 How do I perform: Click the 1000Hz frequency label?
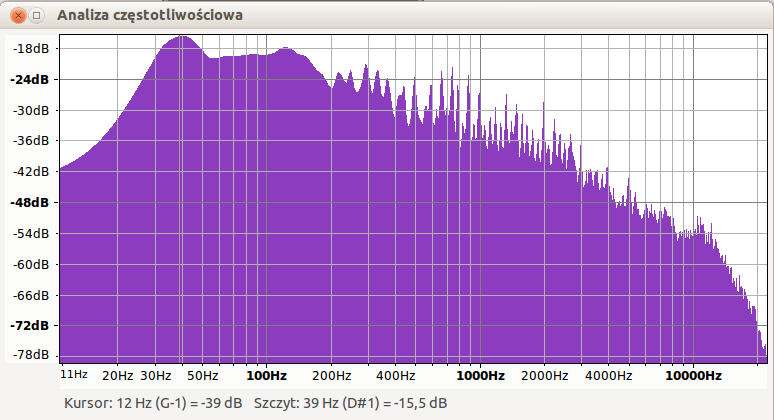coord(480,376)
